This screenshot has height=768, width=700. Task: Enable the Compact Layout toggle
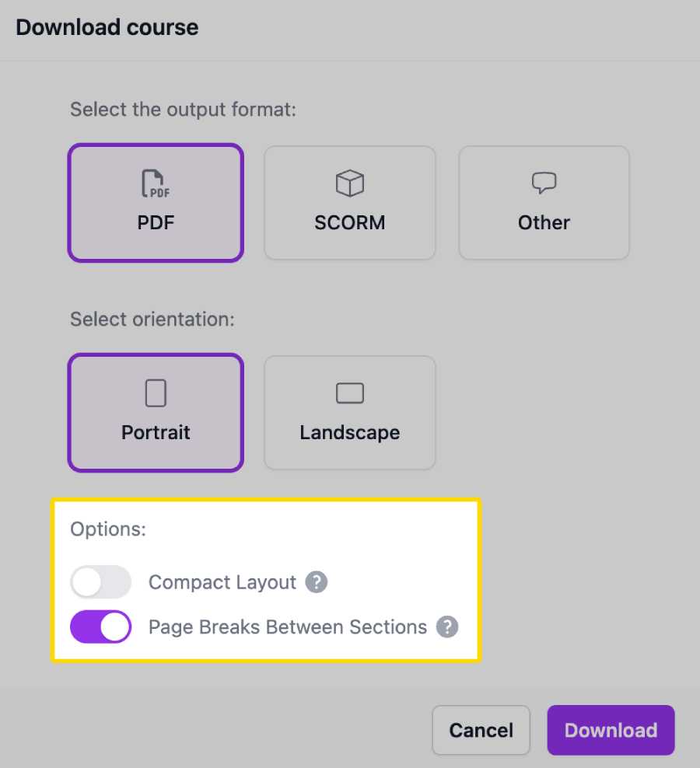(100, 581)
